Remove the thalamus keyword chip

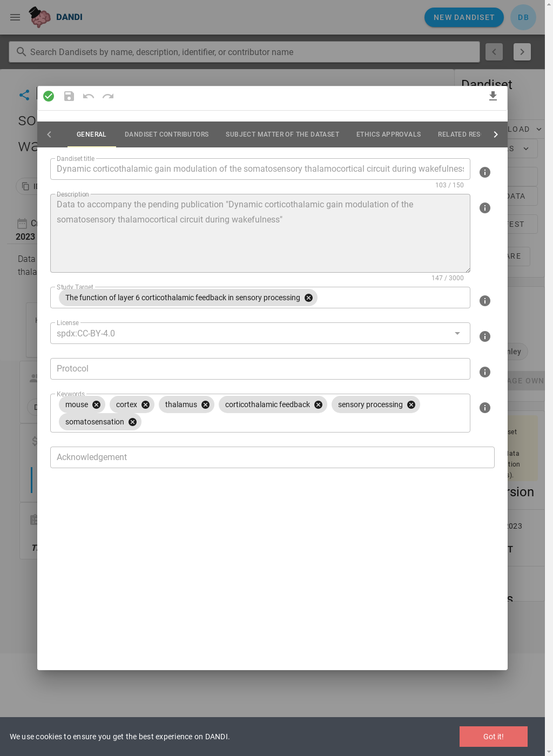tap(205, 404)
